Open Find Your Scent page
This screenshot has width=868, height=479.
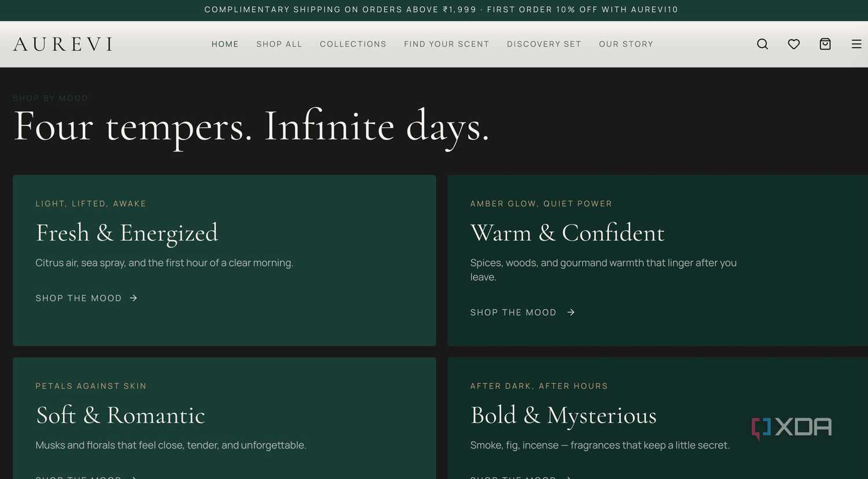tap(447, 44)
